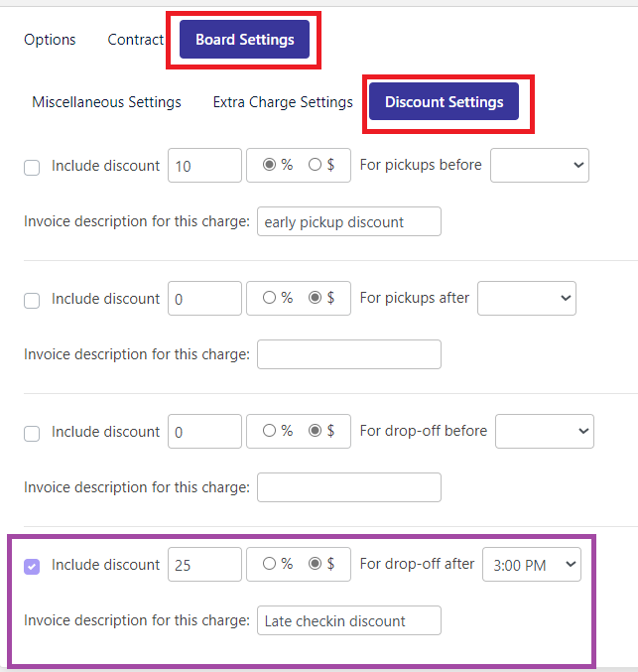Viewport: 638px width, 672px height.
Task: Open the For pickups before time dropdown
Action: pyautogui.click(x=540, y=165)
